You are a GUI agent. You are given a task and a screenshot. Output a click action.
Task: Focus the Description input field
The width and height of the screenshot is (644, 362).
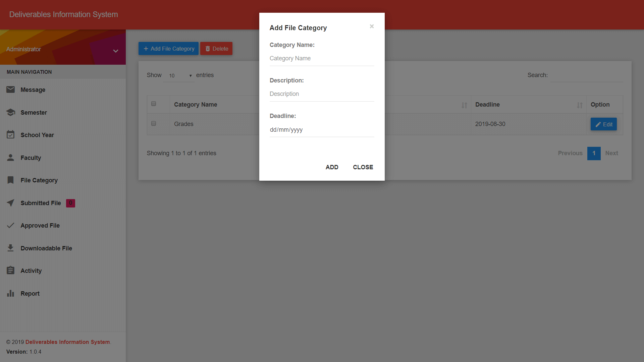point(322,94)
